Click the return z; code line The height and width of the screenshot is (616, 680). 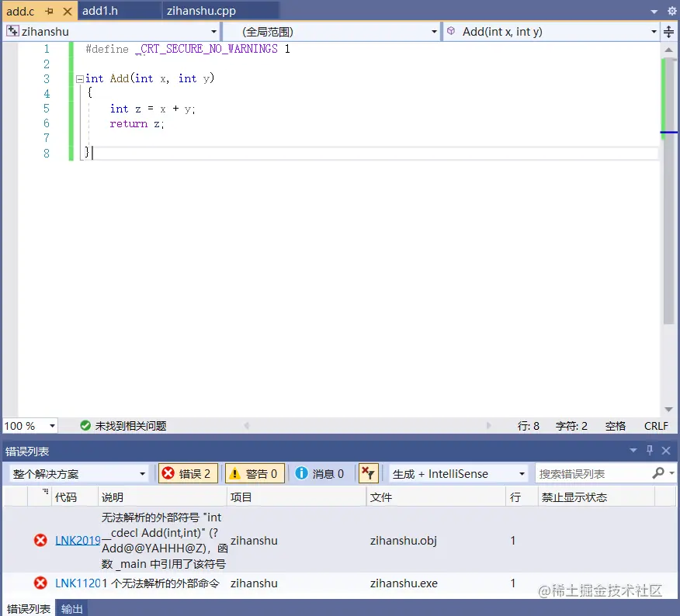click(x=137, y=124)
